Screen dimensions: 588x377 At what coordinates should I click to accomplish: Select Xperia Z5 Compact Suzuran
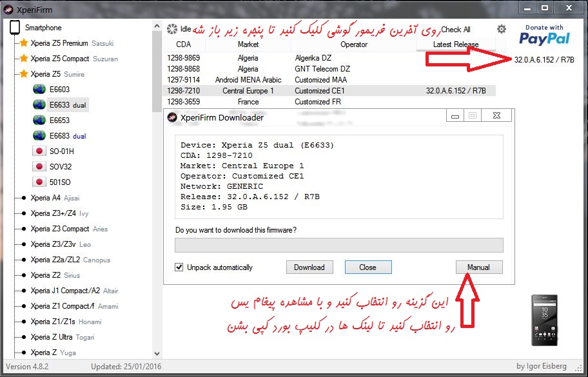point(74,59)
